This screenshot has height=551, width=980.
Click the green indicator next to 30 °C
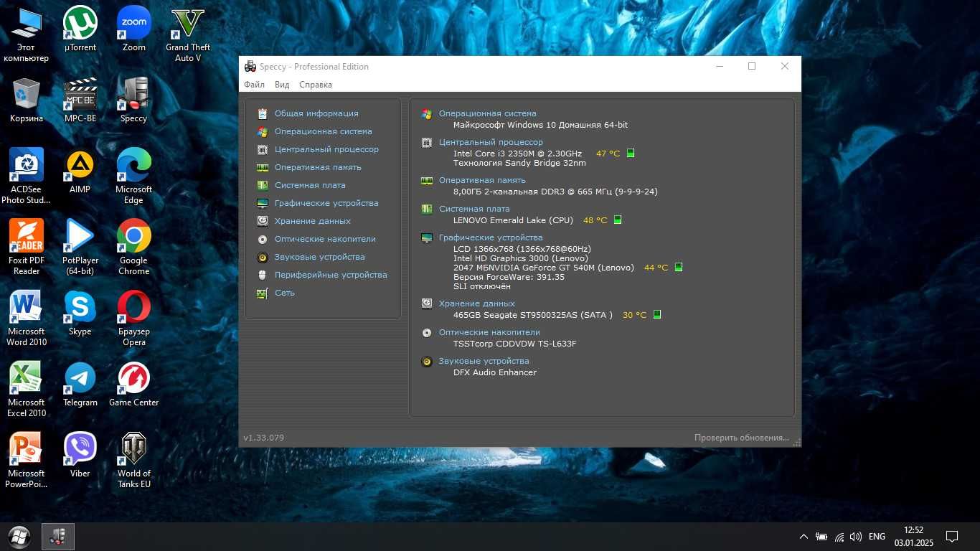pyautogui.click(x=657, y=315)
